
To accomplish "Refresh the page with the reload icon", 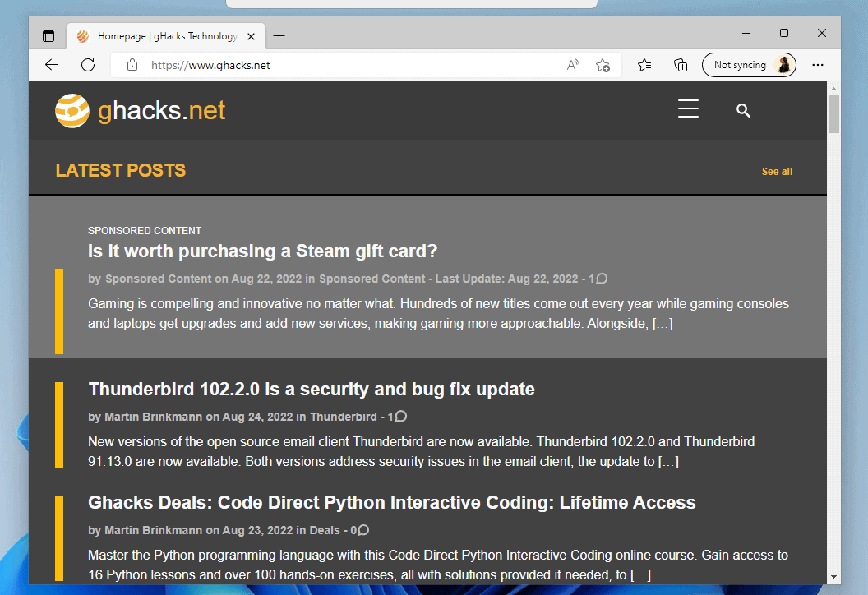I will tap(88, 65).
